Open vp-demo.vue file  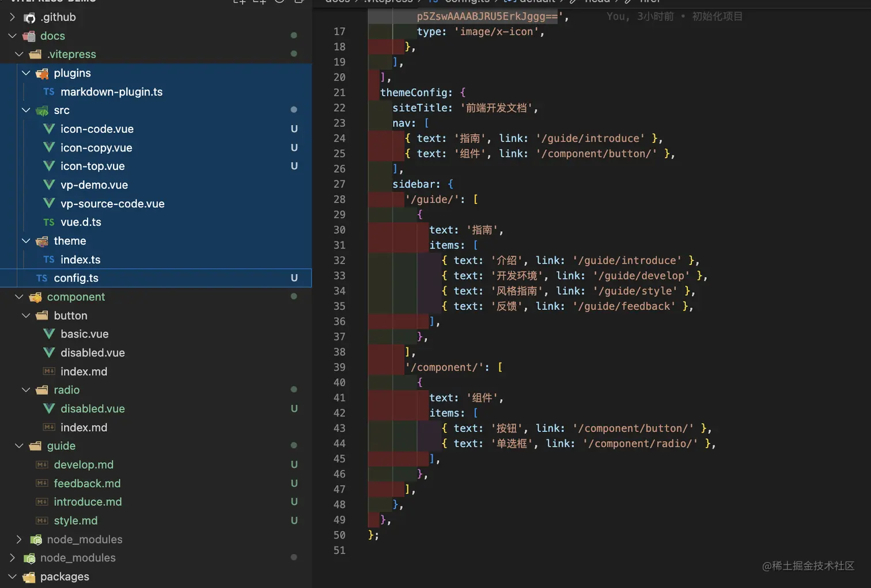click(94, 185)
